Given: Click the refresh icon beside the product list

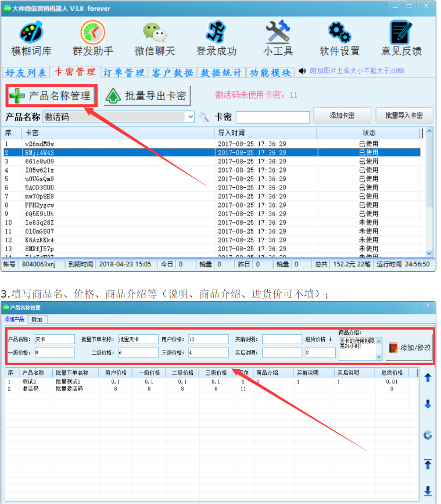Looking at the screenshot, I should coord(428,434).
